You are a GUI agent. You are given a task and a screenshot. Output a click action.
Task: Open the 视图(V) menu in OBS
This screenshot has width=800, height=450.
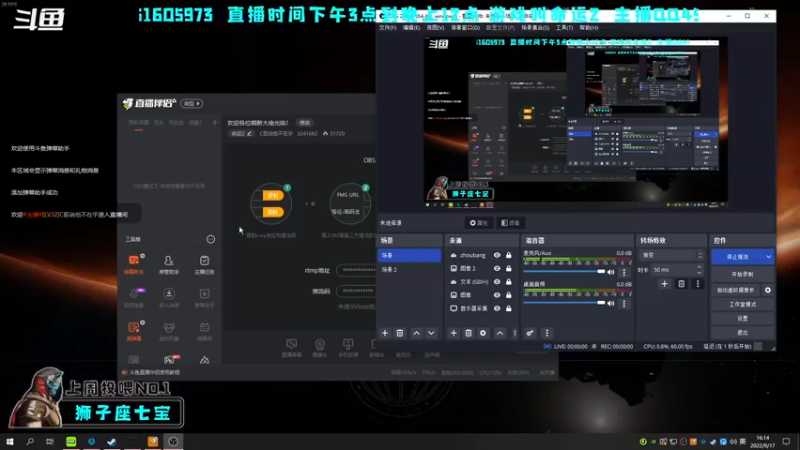(435, 28)
